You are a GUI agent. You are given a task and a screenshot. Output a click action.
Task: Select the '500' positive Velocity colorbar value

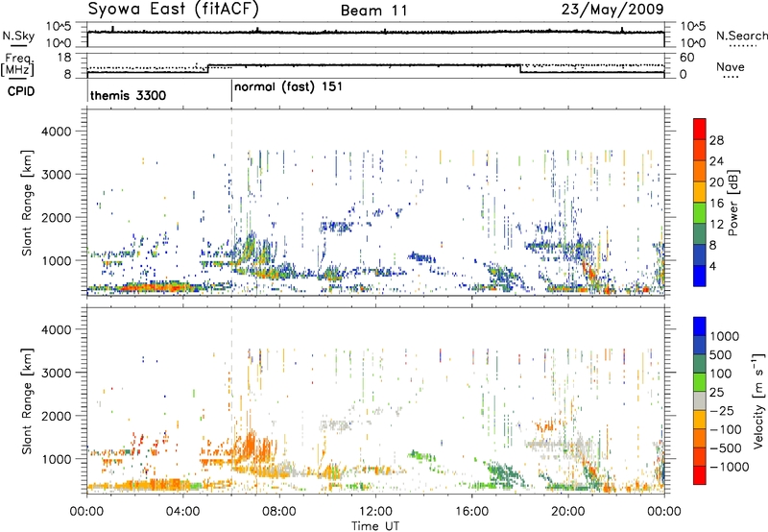[721, 355]
